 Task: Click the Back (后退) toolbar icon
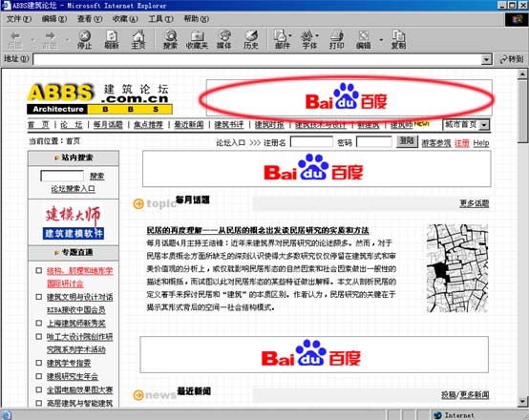[x=15, y=39]
